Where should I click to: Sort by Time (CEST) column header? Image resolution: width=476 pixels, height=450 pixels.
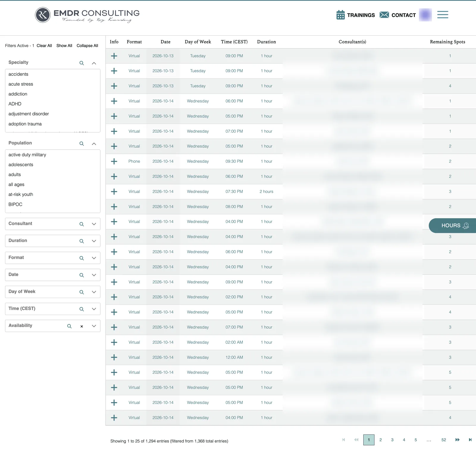point(234,42)
